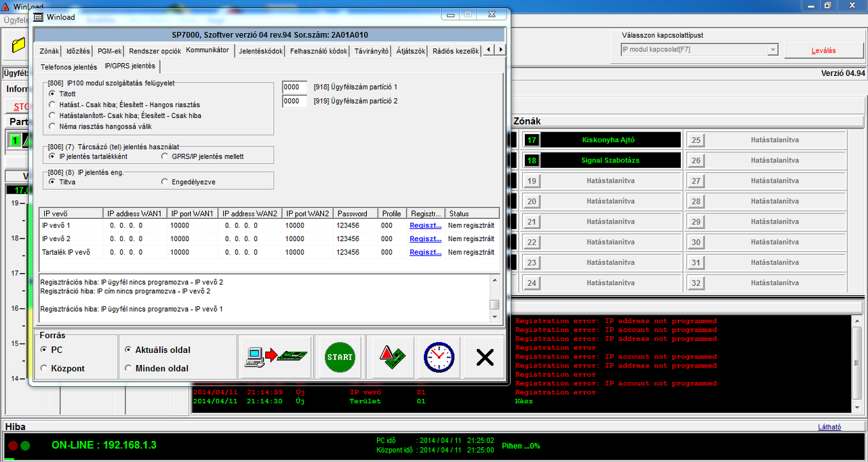Open Felhasználó kódok tab
The height and width of the screenshot is (462, 868).
click(319, 51)
